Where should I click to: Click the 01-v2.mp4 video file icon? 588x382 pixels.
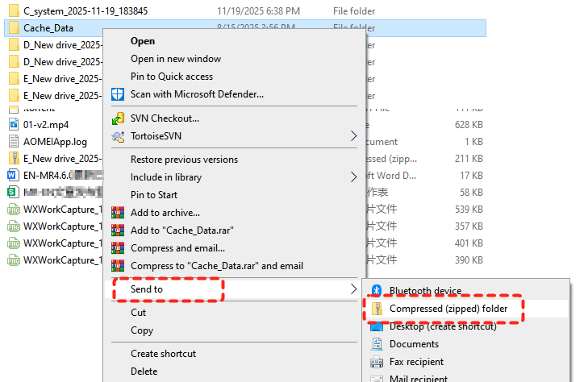(14, 123)
